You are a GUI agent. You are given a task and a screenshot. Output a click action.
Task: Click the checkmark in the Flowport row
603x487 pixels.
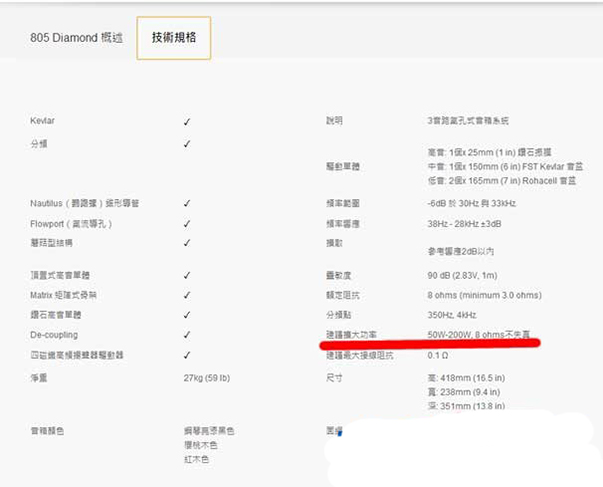pyautogui.click(x=187, y=223)
